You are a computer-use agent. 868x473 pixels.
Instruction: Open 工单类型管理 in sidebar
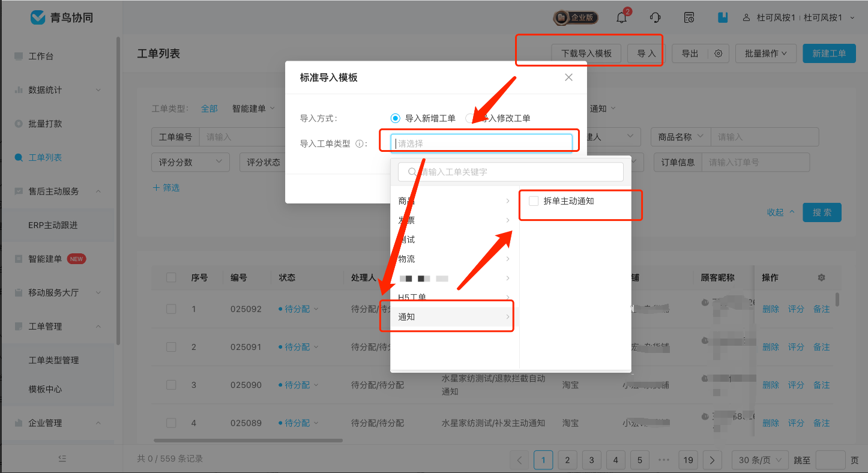[53, 360]
